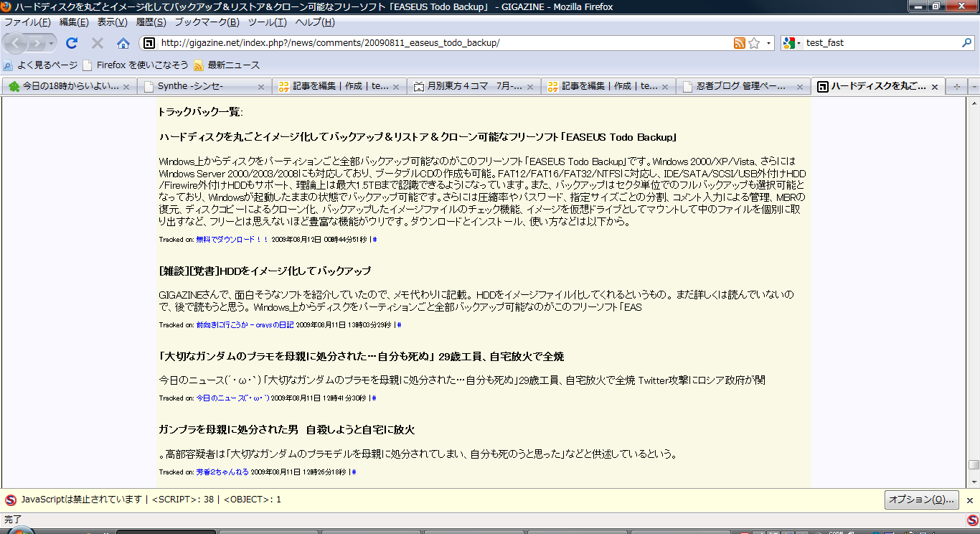Subscribe via the orange RSS feed icon
The height and width of the screenshot is (534, 980).
[740, 43]
